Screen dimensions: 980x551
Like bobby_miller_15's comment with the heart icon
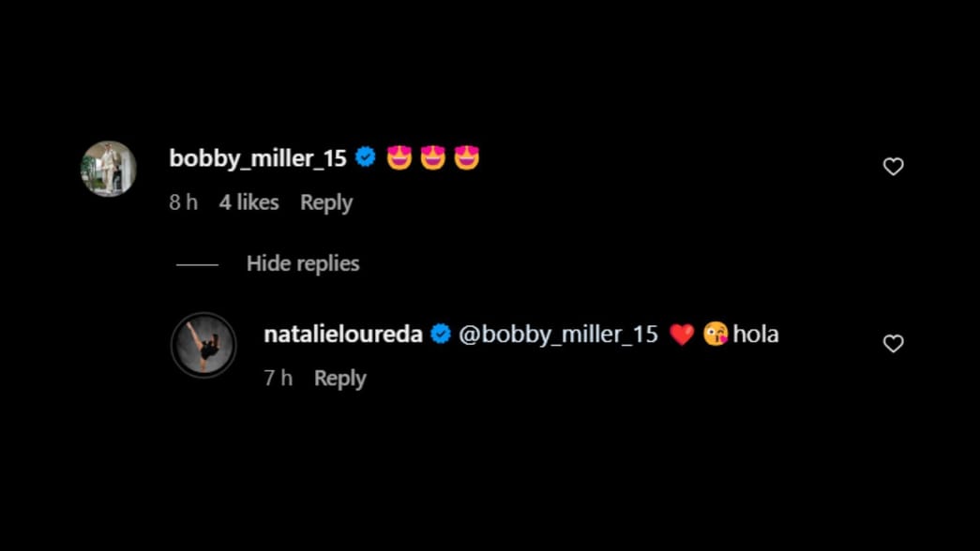(893, 166)
